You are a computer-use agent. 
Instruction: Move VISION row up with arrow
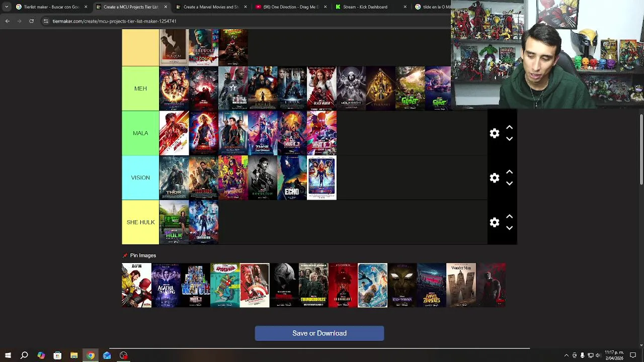pos(509,172)
